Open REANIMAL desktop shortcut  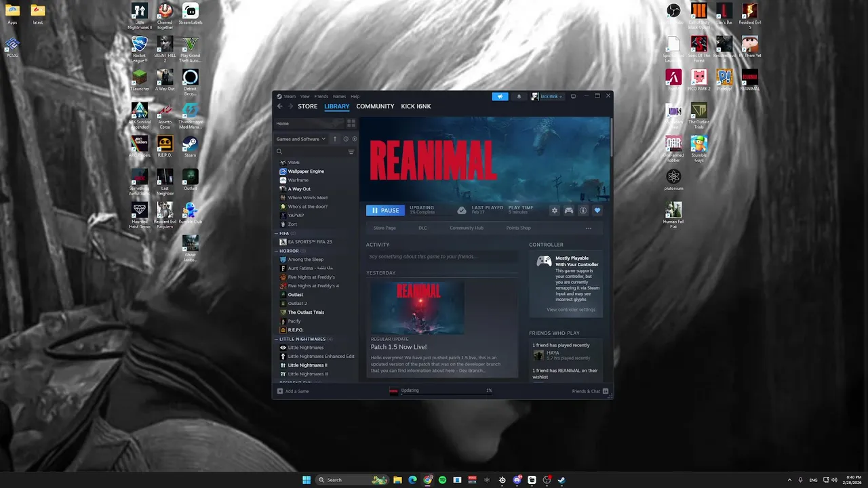(749, 79)
